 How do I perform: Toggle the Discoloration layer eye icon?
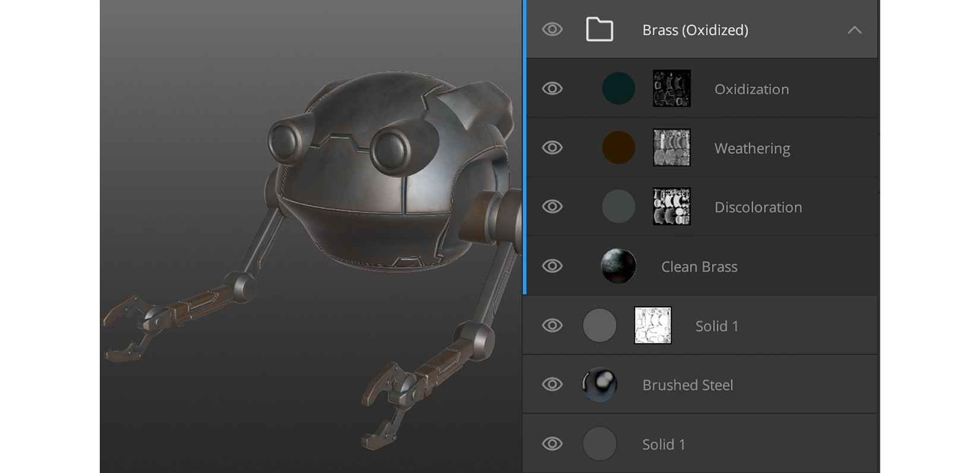[x=552, y=206]
